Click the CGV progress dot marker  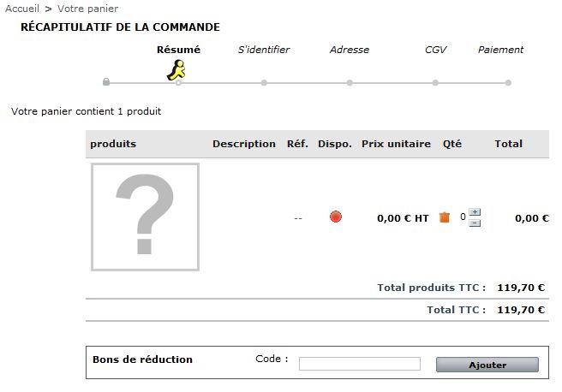435,83
